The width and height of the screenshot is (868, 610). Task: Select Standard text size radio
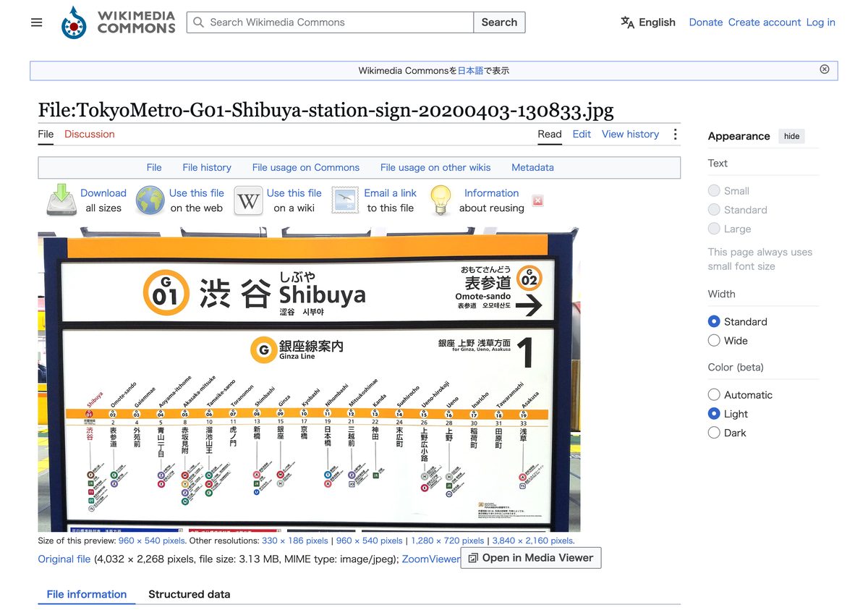[714, 209]
